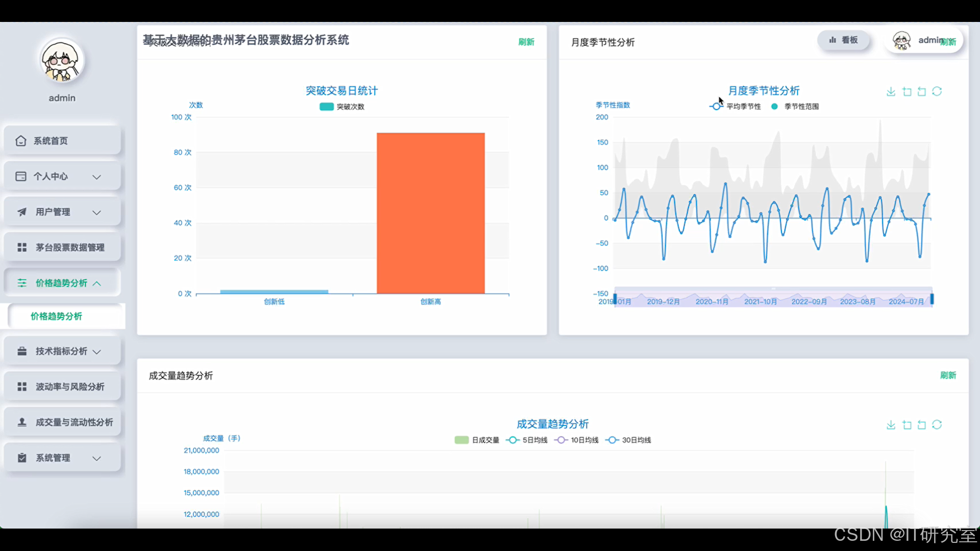980x551 pixels.
Task: Click the zoom area icon on 月度季节性分析 chart
Action: [x=907, y=91]
